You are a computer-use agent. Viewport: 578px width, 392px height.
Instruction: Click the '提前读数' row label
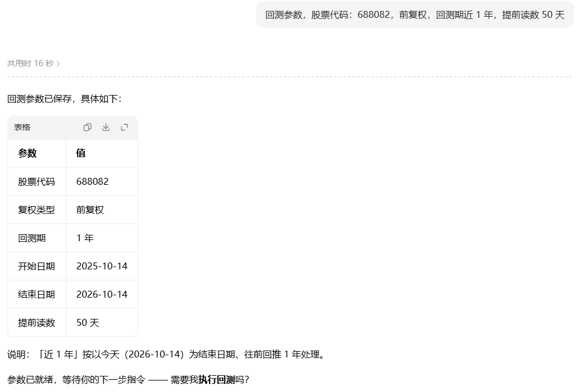[36, 323]
